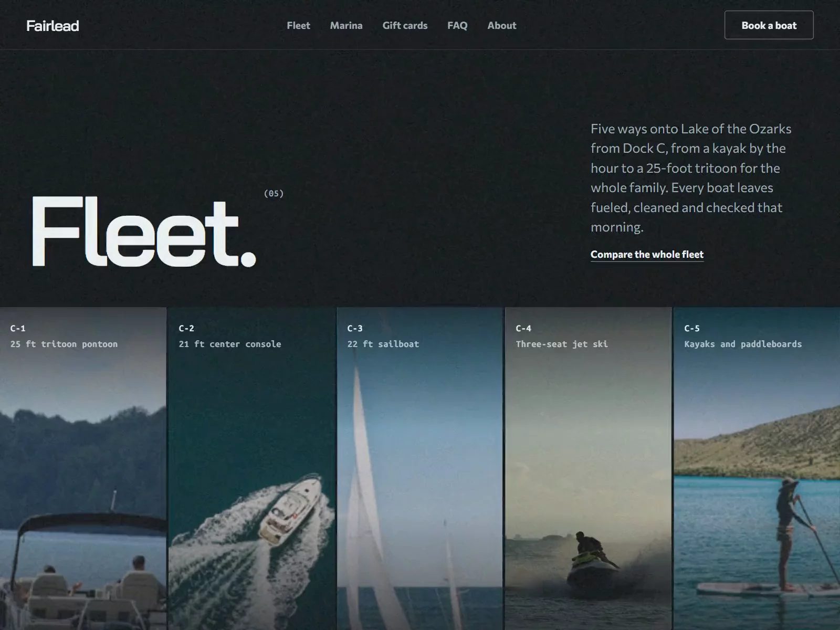Open the C-1 tritoon pontoon card
The width and height of the screenshot is (840, 630).
[x=83, y=468]
